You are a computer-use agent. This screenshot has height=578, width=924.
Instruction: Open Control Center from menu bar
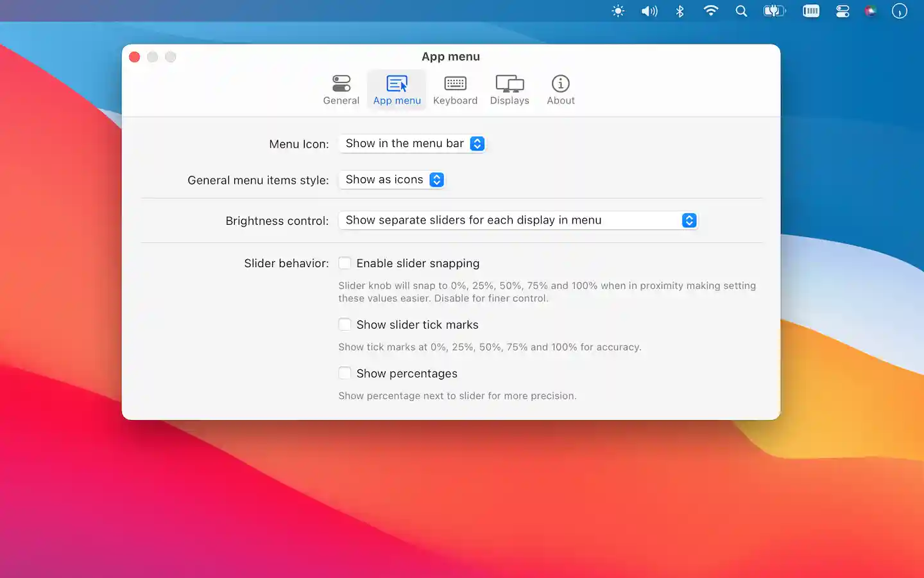pyautogui.click(x=843, y=11)
